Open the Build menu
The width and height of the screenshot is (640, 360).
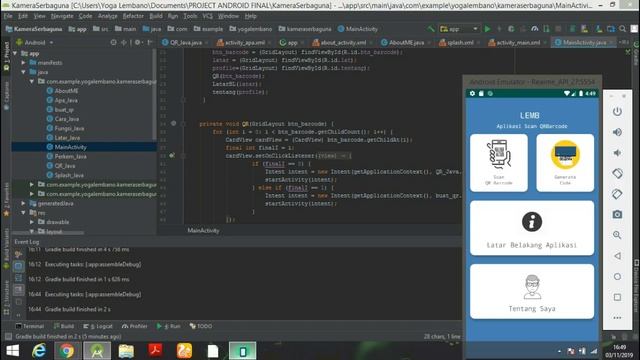pos(156,16)
